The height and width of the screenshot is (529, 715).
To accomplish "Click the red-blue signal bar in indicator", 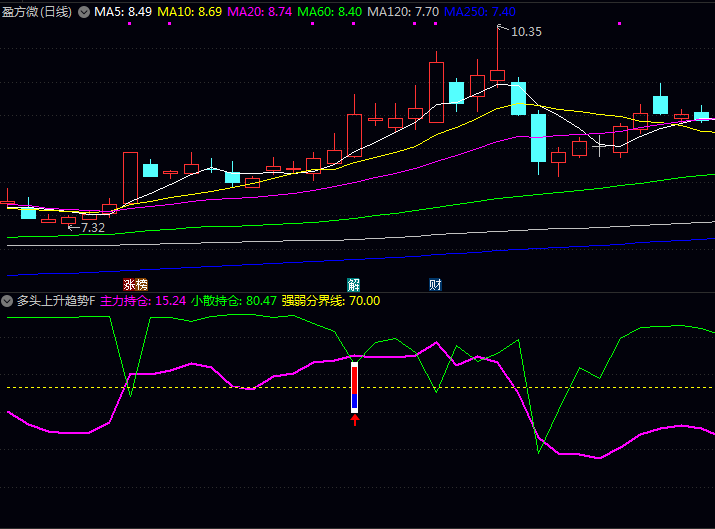I will point(354,387).
